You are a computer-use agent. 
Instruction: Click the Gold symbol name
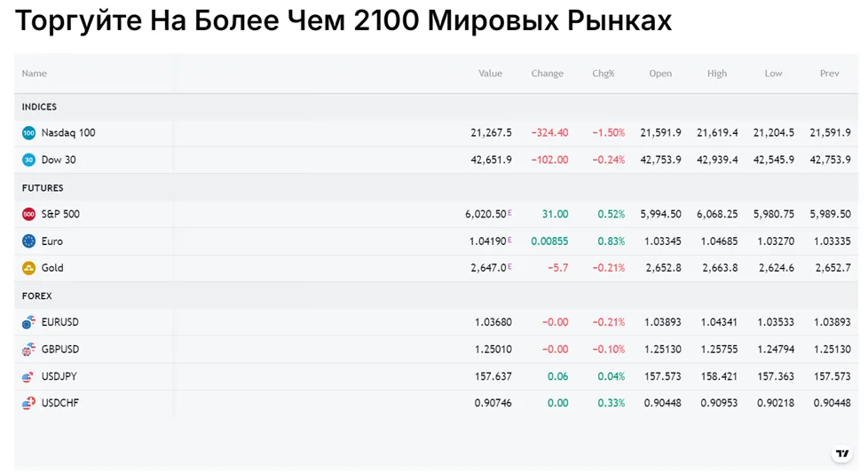click(x=52, y=268)
